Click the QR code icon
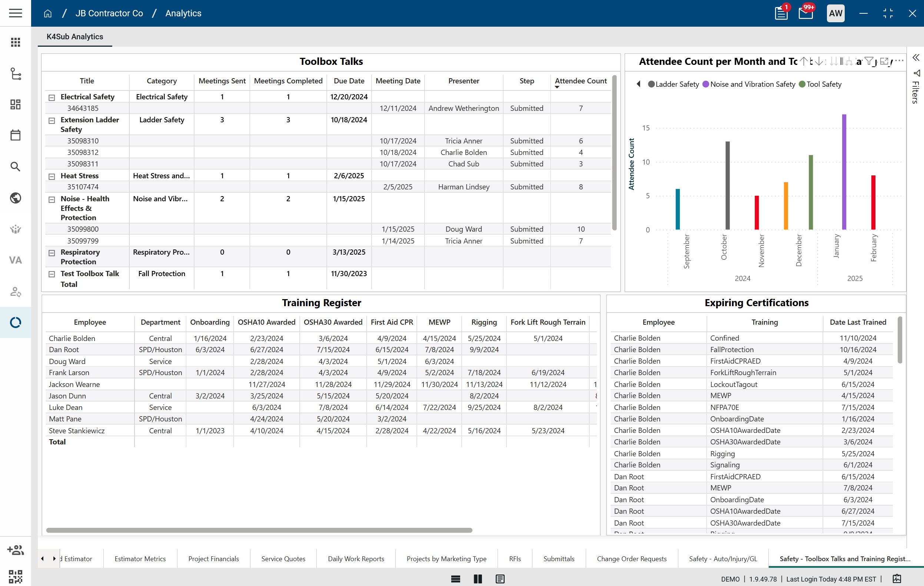The height and width of the screenshot is (586, 924). click(15, 576)
